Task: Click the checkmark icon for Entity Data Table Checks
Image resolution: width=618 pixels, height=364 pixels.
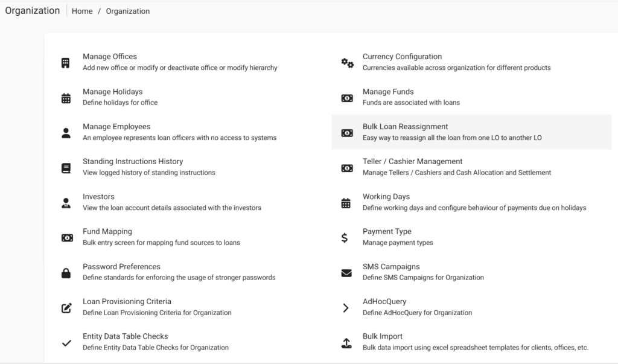Action: pos(66,343)
